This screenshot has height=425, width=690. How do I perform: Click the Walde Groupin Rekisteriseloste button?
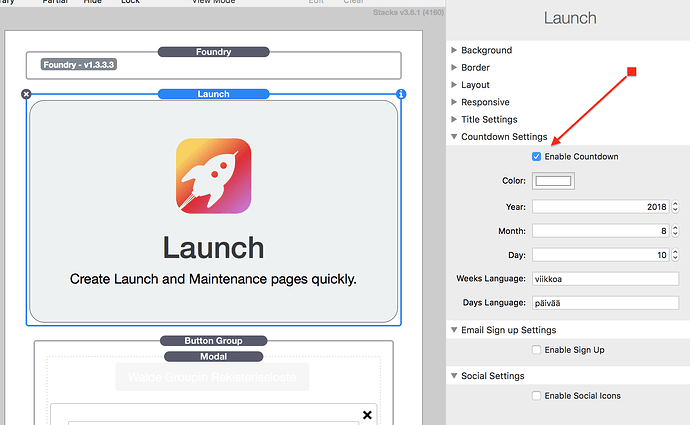click(212, 377)
